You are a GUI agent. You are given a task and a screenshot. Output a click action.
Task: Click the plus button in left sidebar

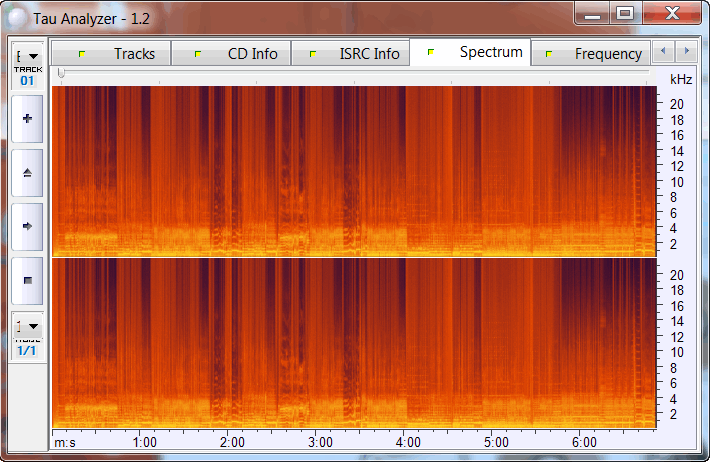27,119
